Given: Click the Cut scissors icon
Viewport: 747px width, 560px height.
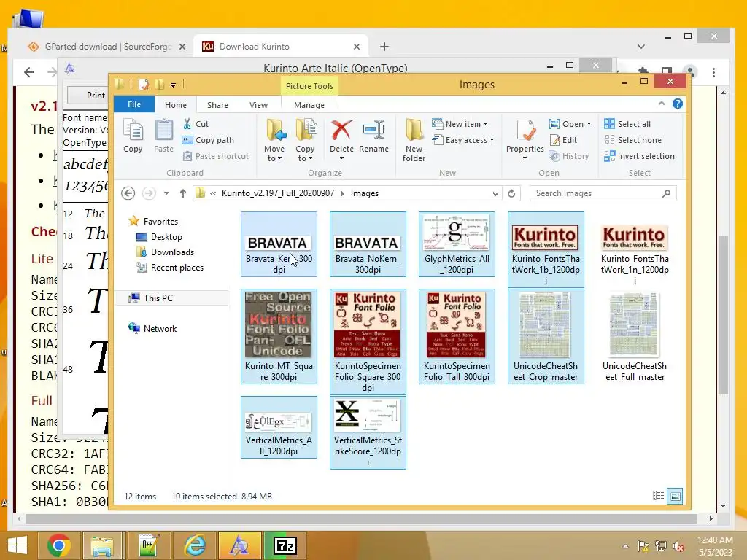Looking at the screenshot, I should (x=187, y=124).
